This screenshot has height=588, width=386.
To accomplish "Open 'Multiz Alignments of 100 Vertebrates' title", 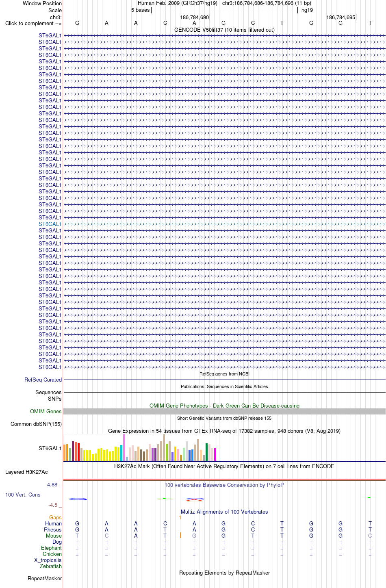I will point(224,512).
